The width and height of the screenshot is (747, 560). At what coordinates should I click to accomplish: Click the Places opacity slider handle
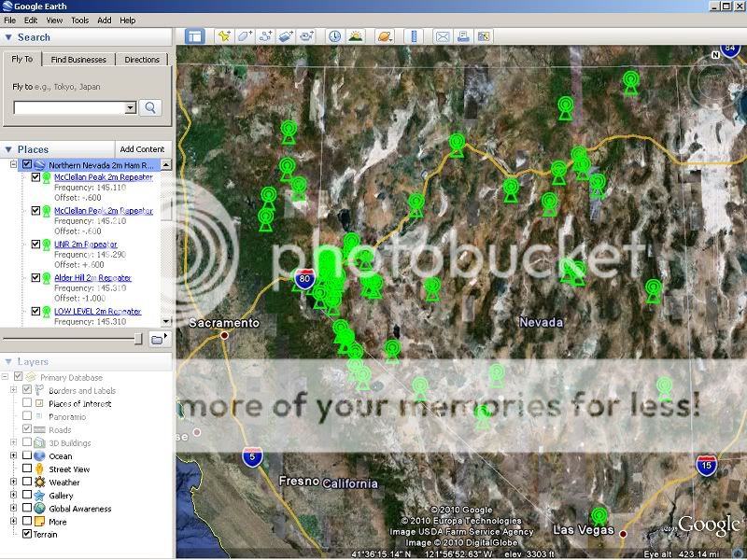[138, 338]
